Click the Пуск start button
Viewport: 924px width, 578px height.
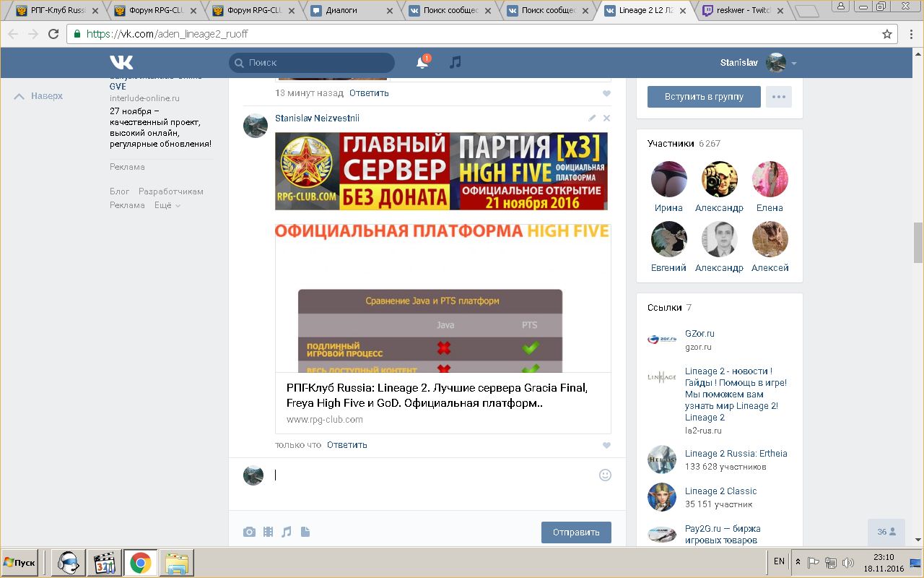pyautogui.click(x=20, y=562)
